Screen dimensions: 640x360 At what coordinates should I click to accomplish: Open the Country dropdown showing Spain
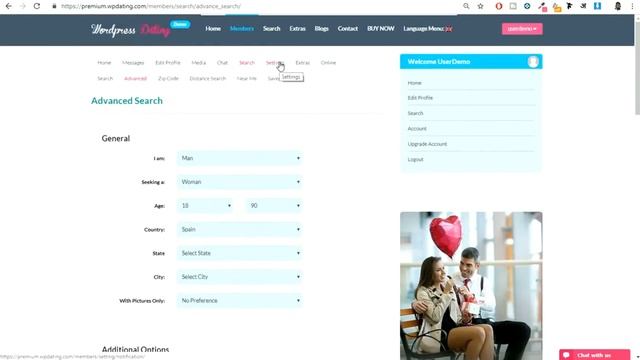pyautogui.click(x=240, y=229)
